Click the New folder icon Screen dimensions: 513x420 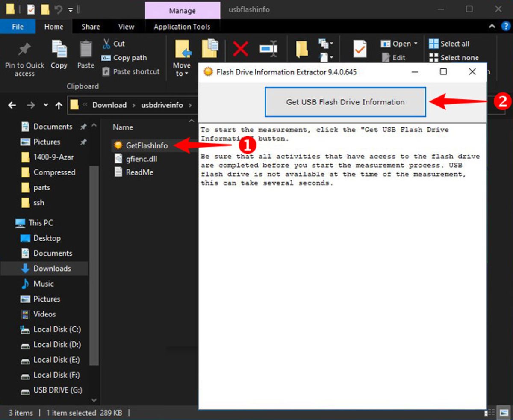coord(301,49)
